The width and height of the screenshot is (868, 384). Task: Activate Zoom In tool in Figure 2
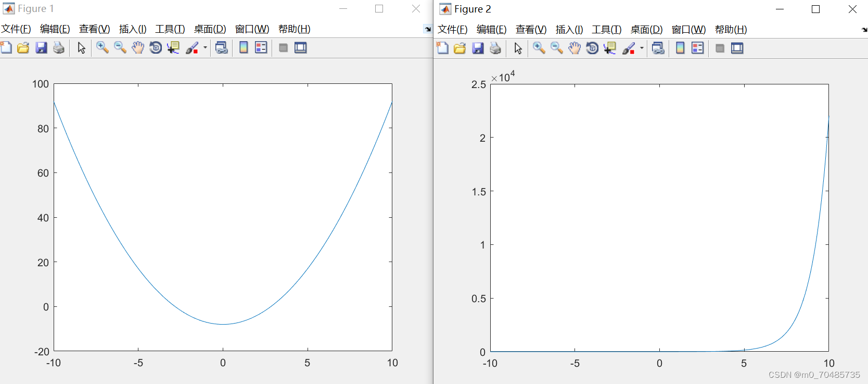tap(539, 48)
